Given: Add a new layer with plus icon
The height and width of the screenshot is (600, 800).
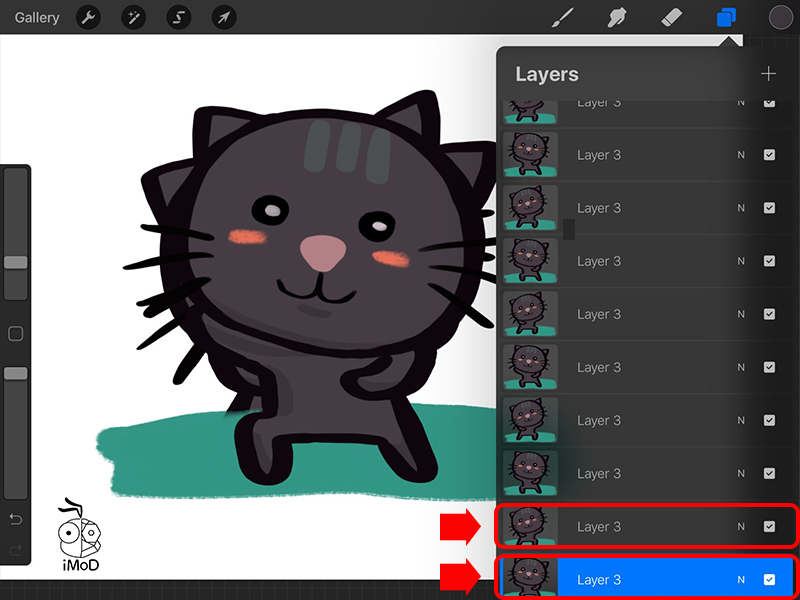Looking at the screenshot, I should pyautogui.click(x=768, y=74).
